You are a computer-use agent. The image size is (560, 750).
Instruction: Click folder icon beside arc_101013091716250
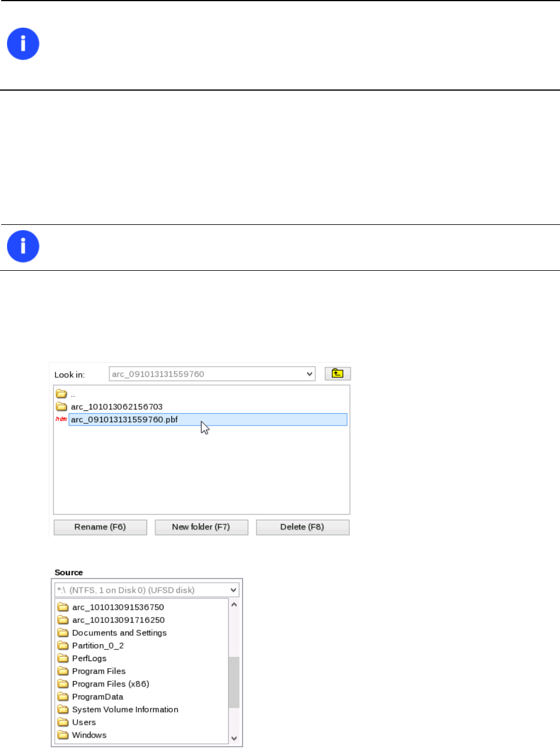pyautogui.click(x=63, y=619)
